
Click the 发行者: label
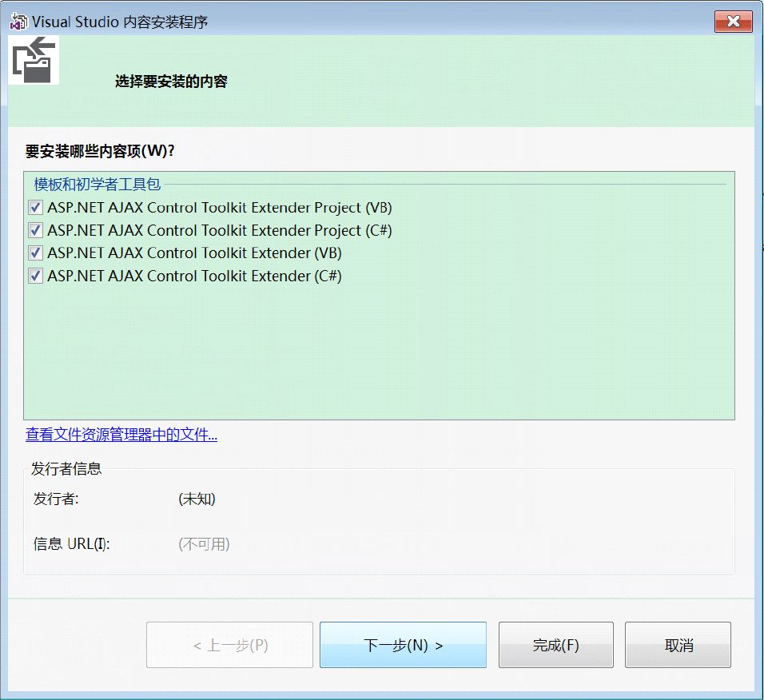(x=56, y=499)
